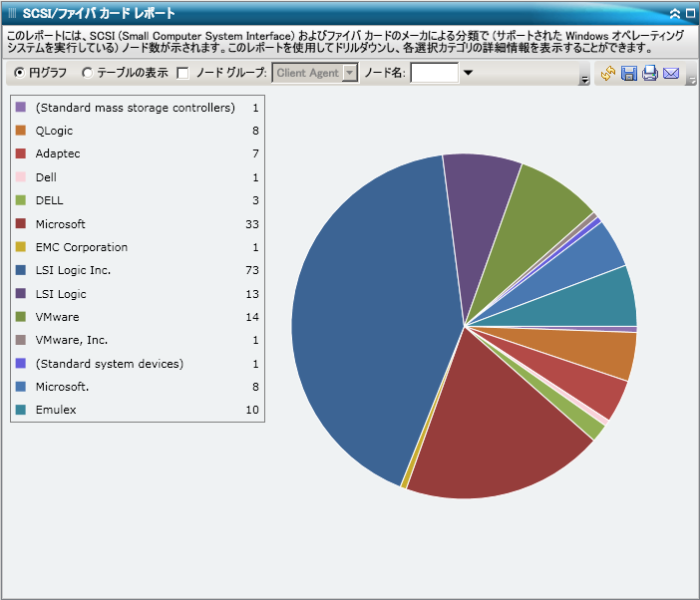The height and width of the screenshot is (600, 700).
Task: Click the Emulex legend entry
Action: click(x=55, y=410)
